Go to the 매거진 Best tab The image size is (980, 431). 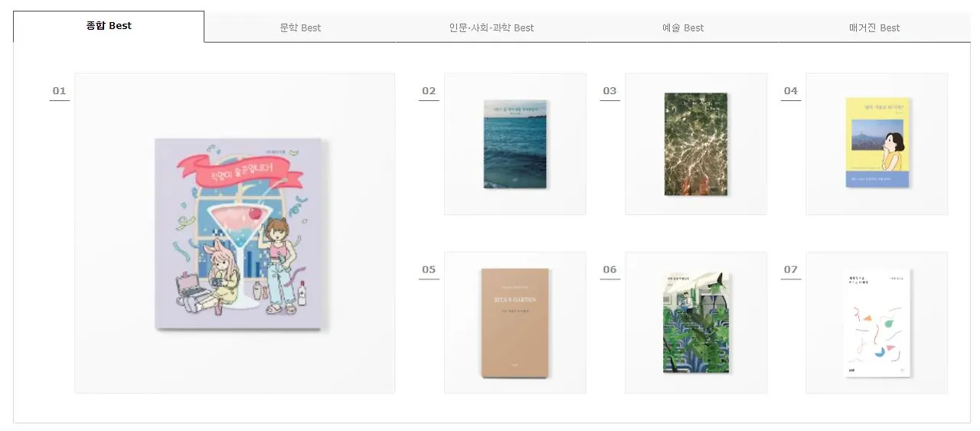click(x=874, y=28)
